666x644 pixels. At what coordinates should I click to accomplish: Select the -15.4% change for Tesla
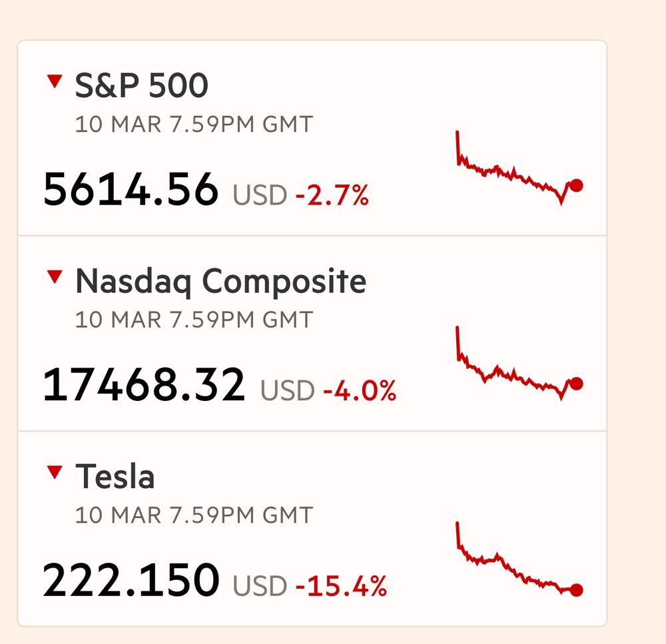point(340,587)
